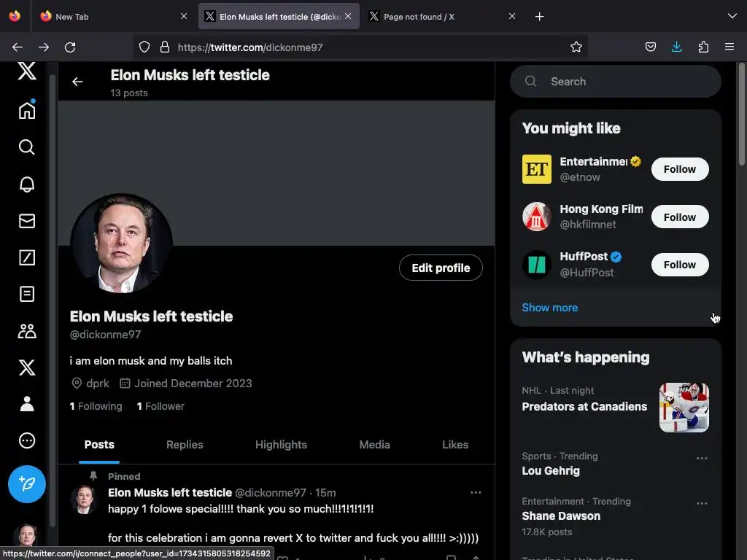List all tabs dropdown arrow
This screenshot has height=560, width=747.
732,16
